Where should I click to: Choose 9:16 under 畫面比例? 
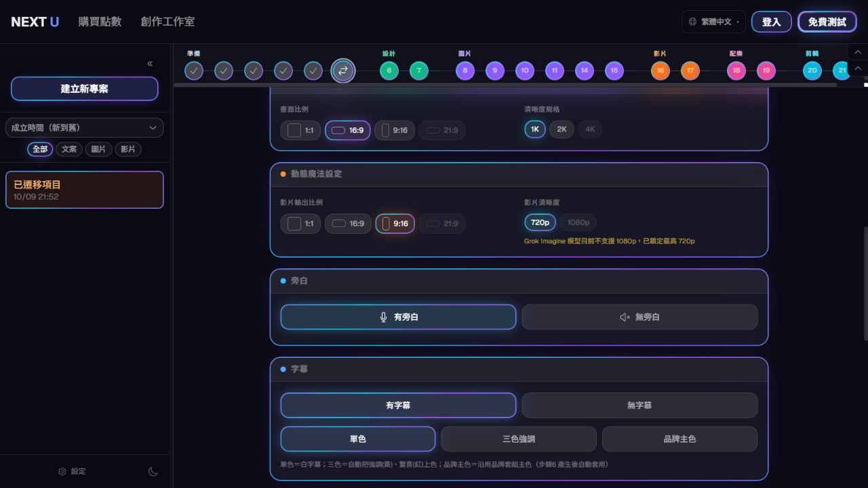pyautogui.click(x=395, y=130)
